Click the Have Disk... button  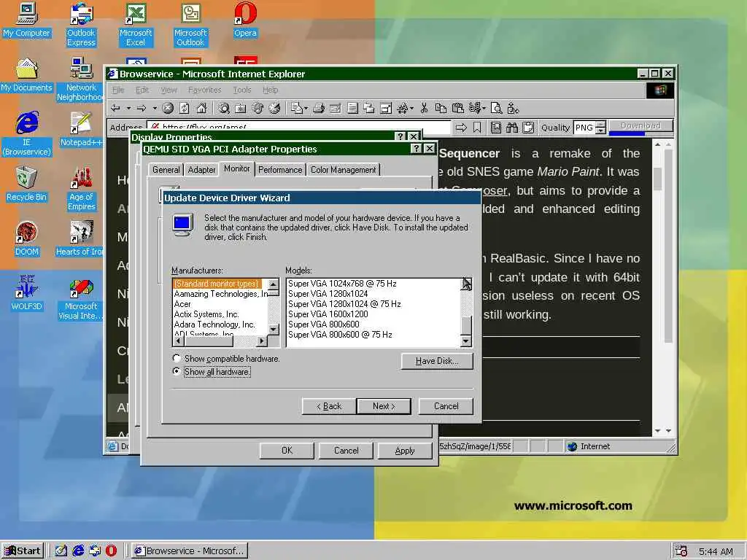pos(437,361)
